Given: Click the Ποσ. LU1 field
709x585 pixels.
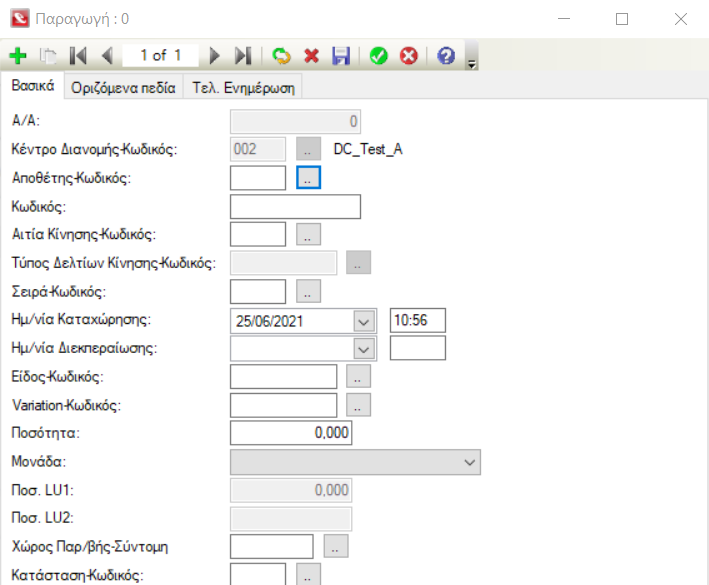Looking at the screenshot, I should click(291, 490).
